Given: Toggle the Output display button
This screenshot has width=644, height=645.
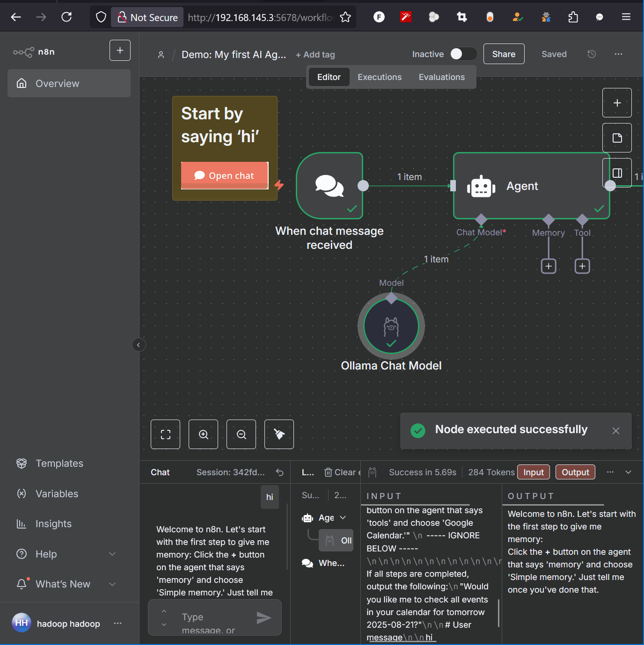Looking at the screenshot, I should [x=575, y=472].
